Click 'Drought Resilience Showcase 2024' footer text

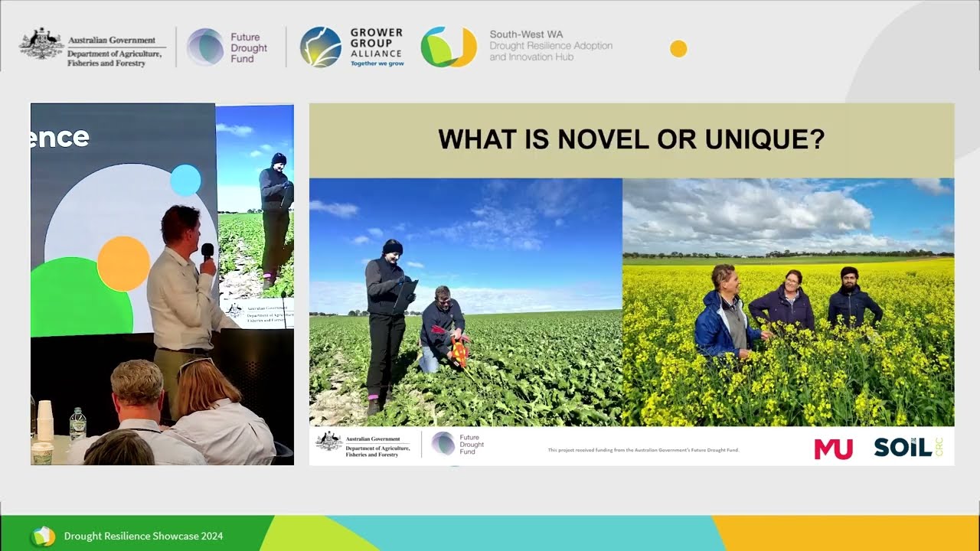(x=143, y=536)
